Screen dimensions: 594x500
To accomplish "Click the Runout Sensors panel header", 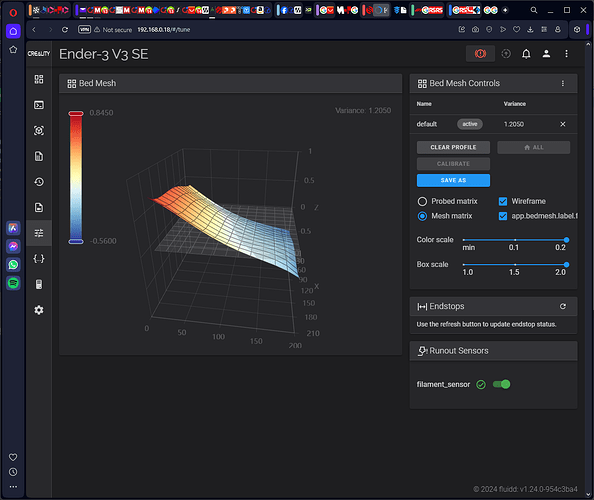I will 493,351.
